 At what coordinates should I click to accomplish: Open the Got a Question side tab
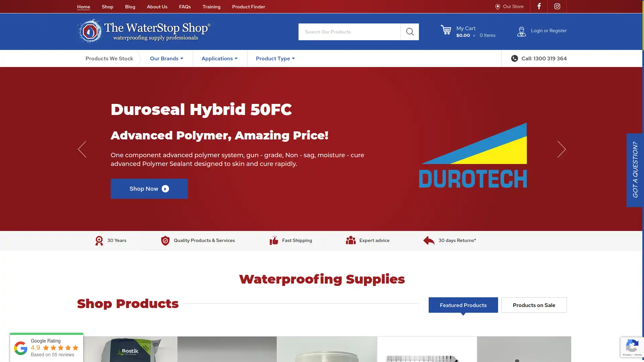click(635, 170)
